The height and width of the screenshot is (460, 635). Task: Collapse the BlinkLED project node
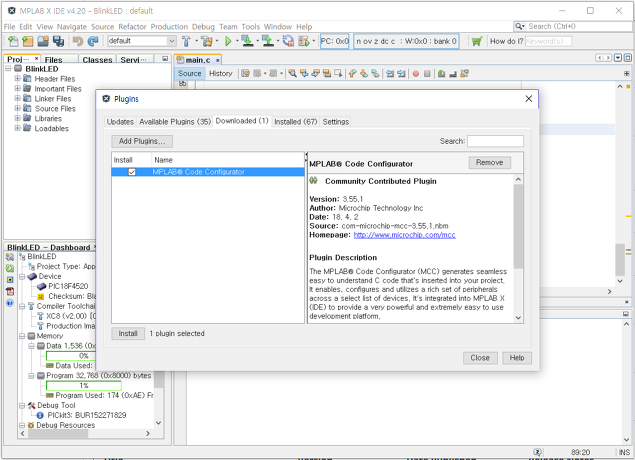(x=8, y=68)
